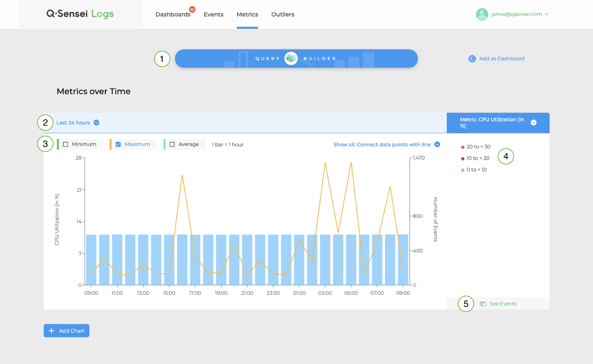Expand the arrow beside Last 24 hours
Image resolution: width=593 pixels, height=364 pixels.
[96, 123]
